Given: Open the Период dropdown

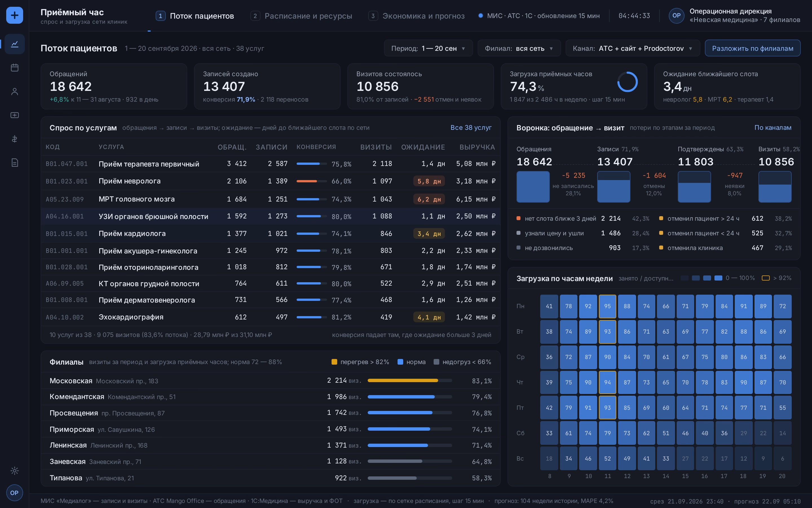Looking at the screenshot, I should pos(429,48).
